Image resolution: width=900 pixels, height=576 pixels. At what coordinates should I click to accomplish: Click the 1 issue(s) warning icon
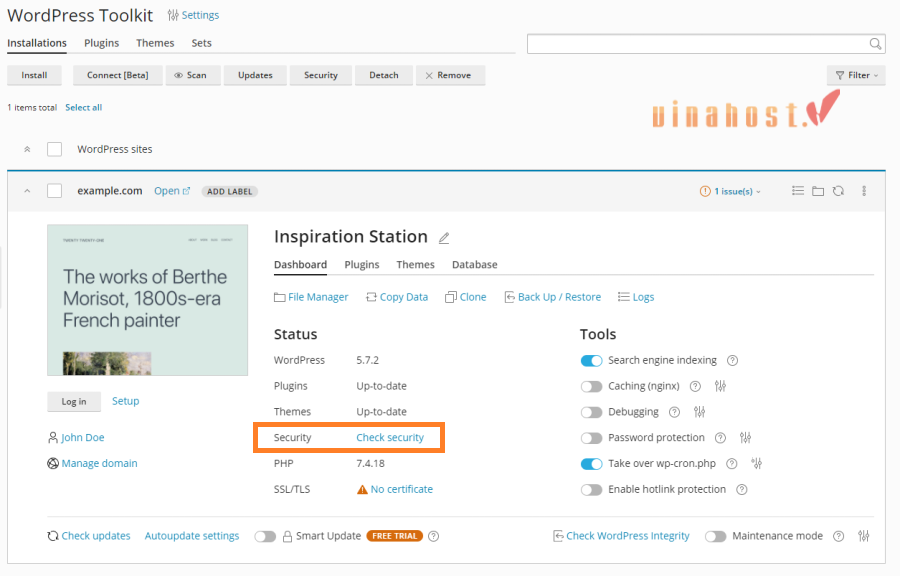705,191
